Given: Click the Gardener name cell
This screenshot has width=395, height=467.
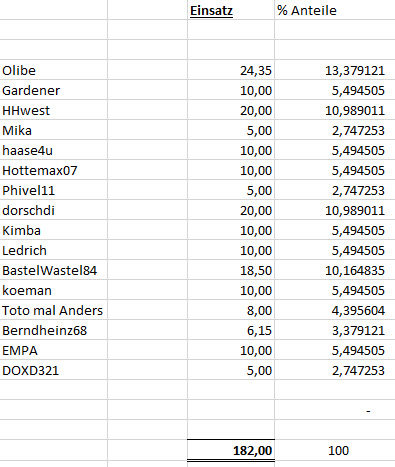Looking at the screenshot, I should coord(54,90).
